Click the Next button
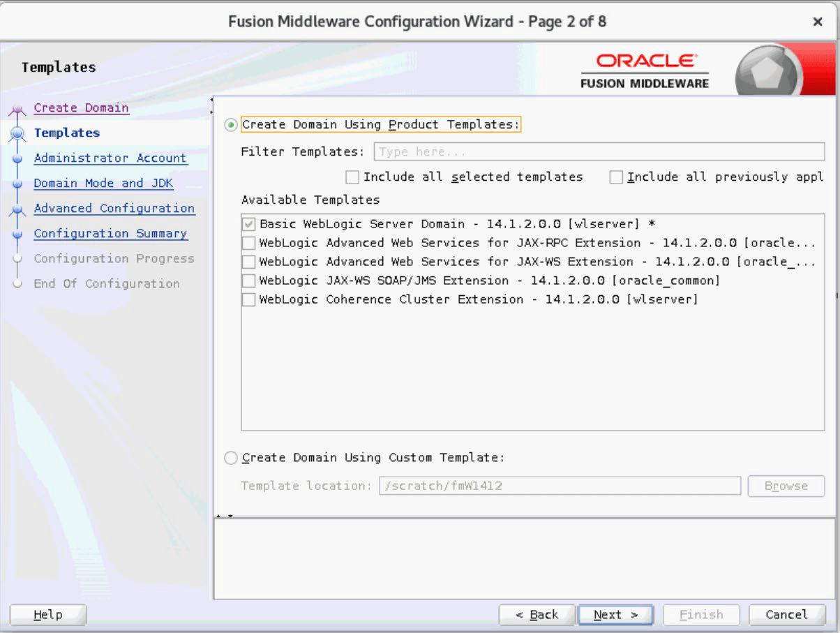Image resolution: width=840 pixels, height=633 pixels. pos(615,615)
